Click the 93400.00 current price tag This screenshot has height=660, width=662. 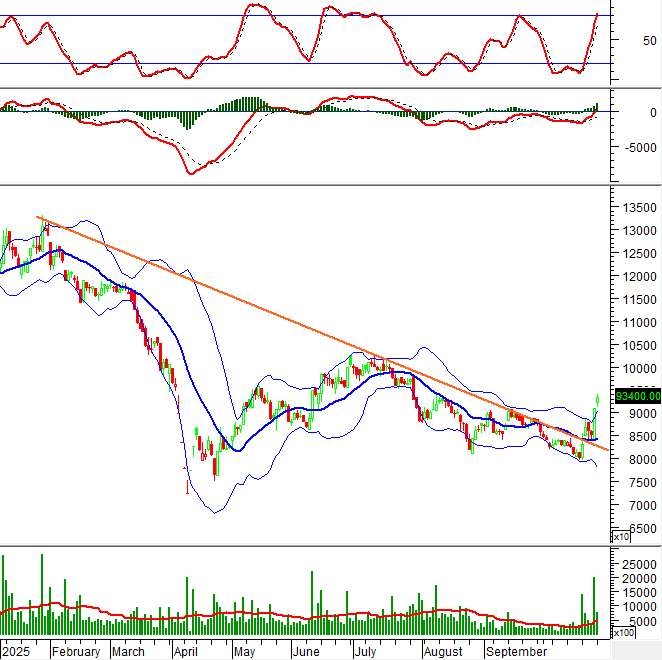pos(636,395)
